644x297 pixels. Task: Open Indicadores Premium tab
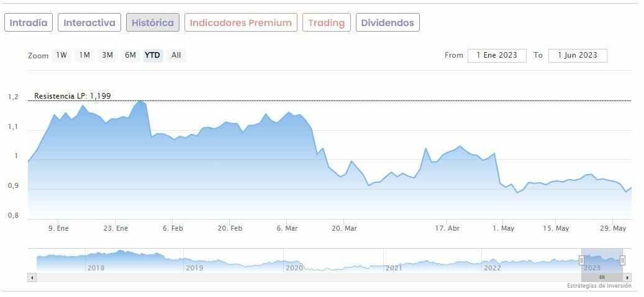[240, 23]
